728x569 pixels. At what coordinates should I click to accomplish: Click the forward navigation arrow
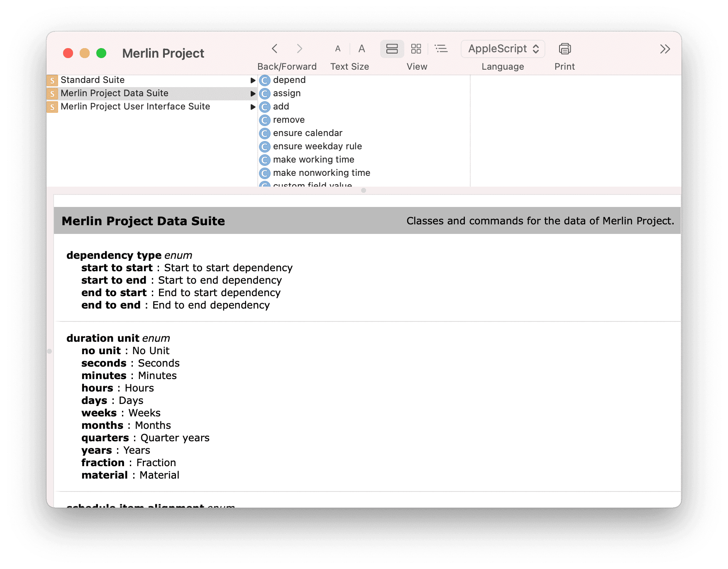pyautogui.click(x=300, y=49)
